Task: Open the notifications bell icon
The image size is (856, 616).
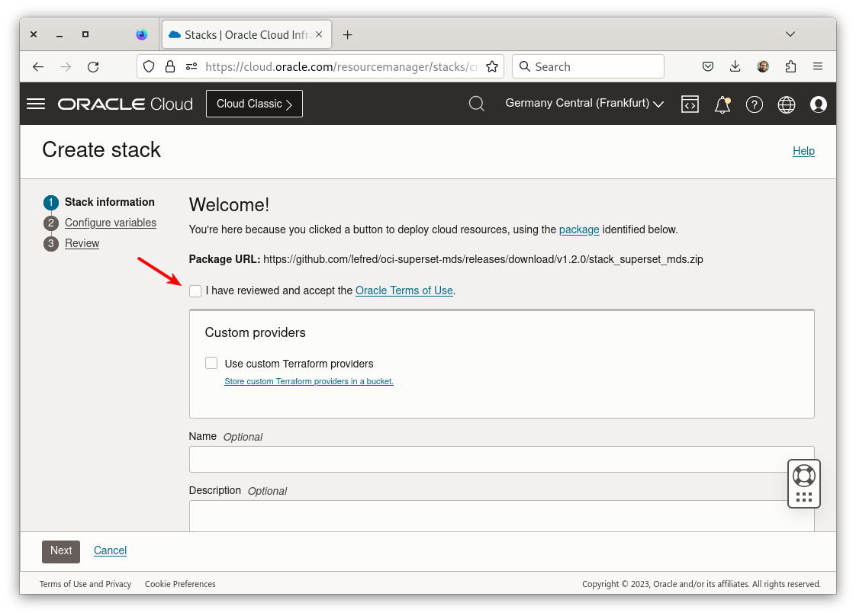Action: pos(722,104)
